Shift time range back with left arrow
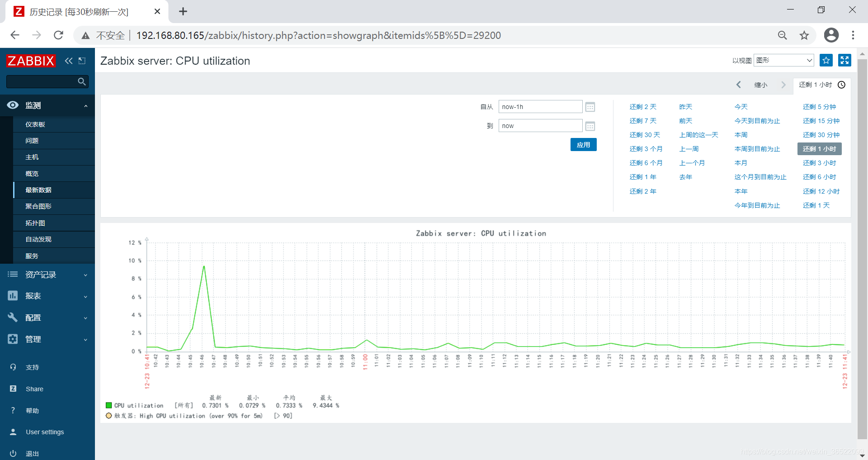 pos(738,85)
